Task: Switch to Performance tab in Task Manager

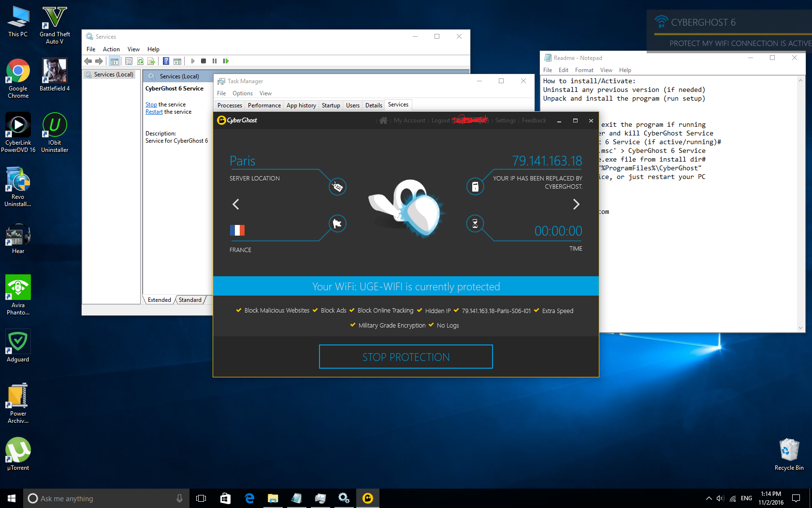Action: click(264, 105)
